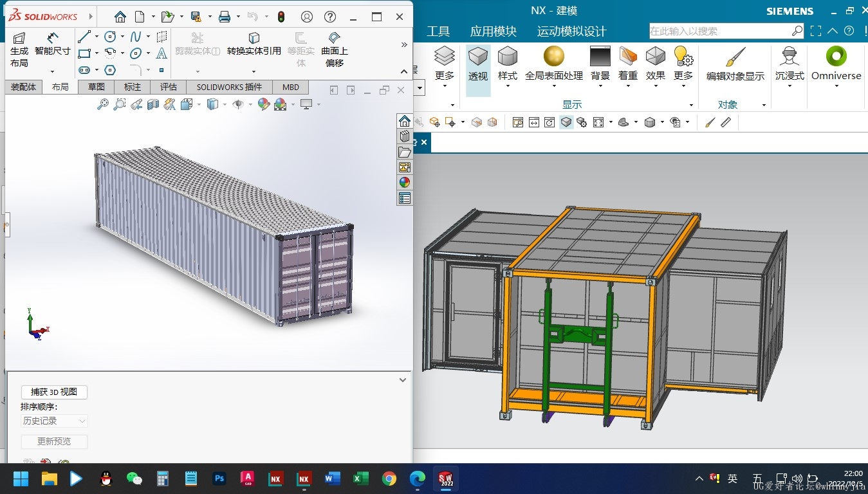Screen dimensions: 868x494
Task: Switch to the MBD tab
Action: 291,87
